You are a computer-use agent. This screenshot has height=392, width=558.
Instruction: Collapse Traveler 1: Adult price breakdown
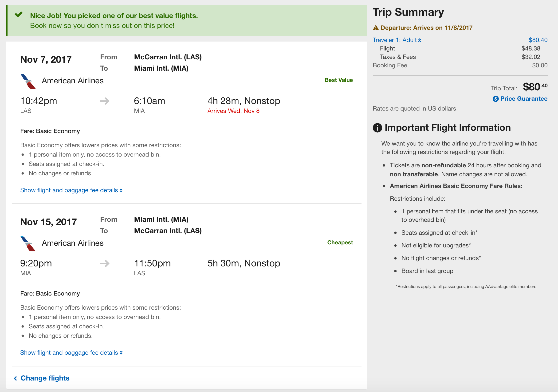[397, 40]
